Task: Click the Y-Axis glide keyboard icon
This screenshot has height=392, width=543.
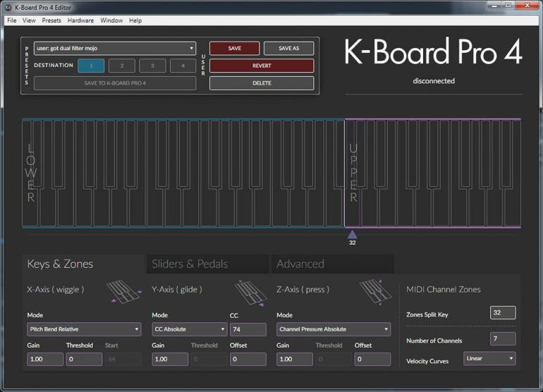Action: click(x=251, y=293)
